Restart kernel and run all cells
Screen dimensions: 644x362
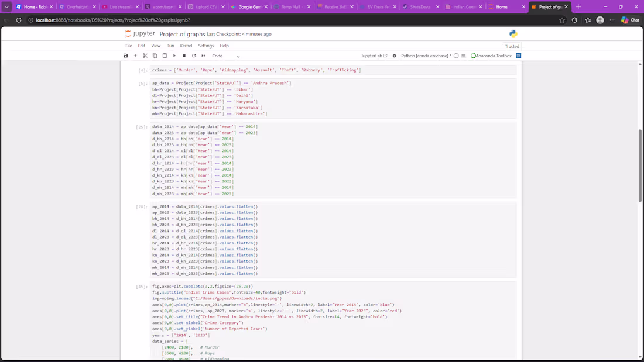(203, 56)
